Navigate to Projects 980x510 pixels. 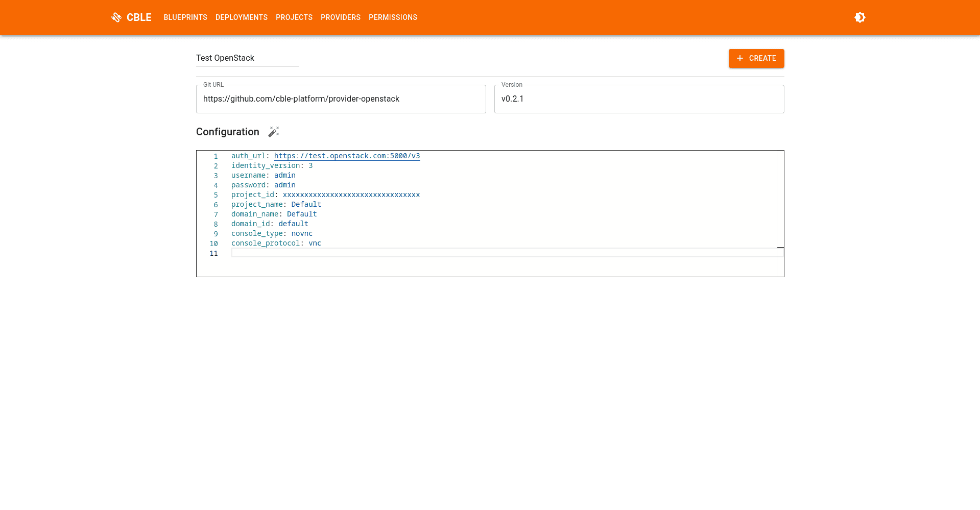(294, 17)
